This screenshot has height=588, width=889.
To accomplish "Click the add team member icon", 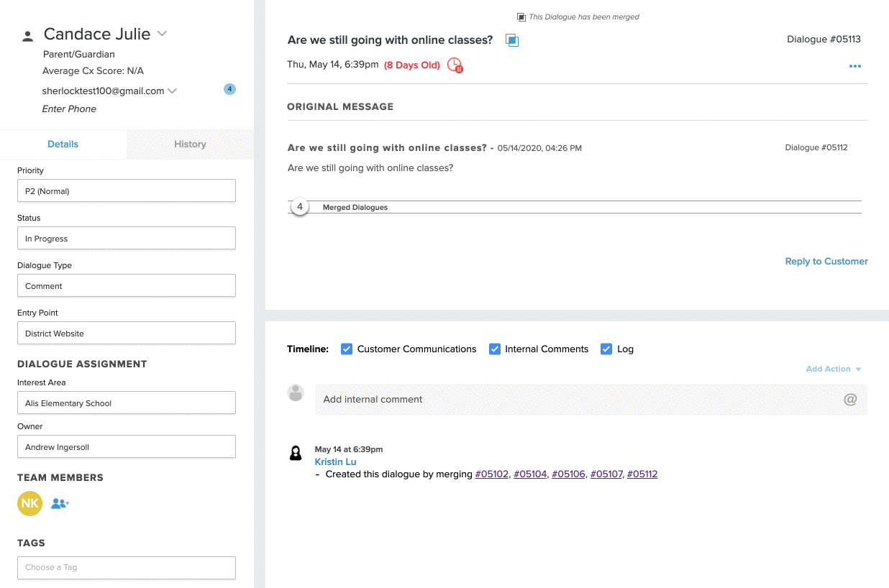I will point(60,504).
